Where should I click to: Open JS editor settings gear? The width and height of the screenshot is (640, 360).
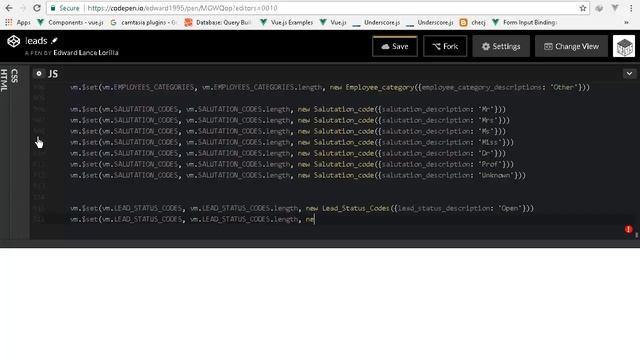coord(39,73)
